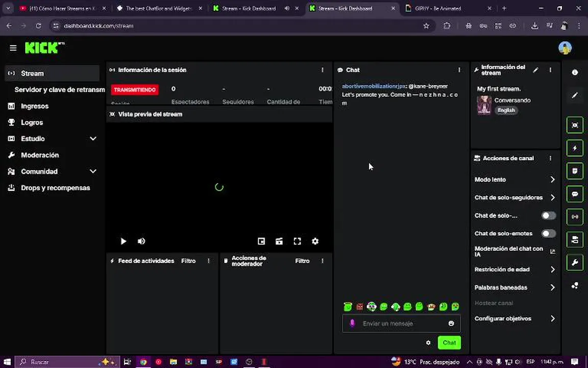Open Filtro in Feed de actividades
Screen dimensions: 588x368
click(x=188, y=261)
